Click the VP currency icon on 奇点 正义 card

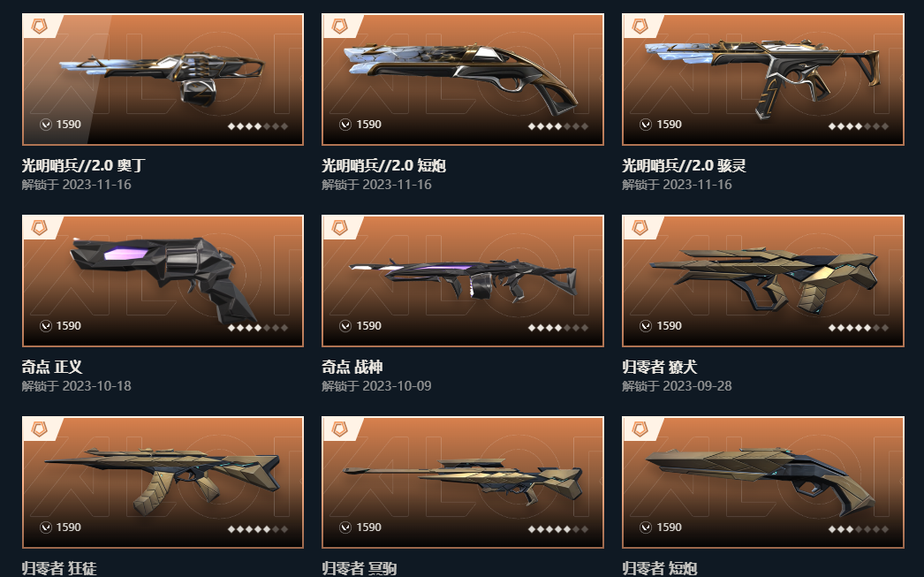click(x=45, y=326)
